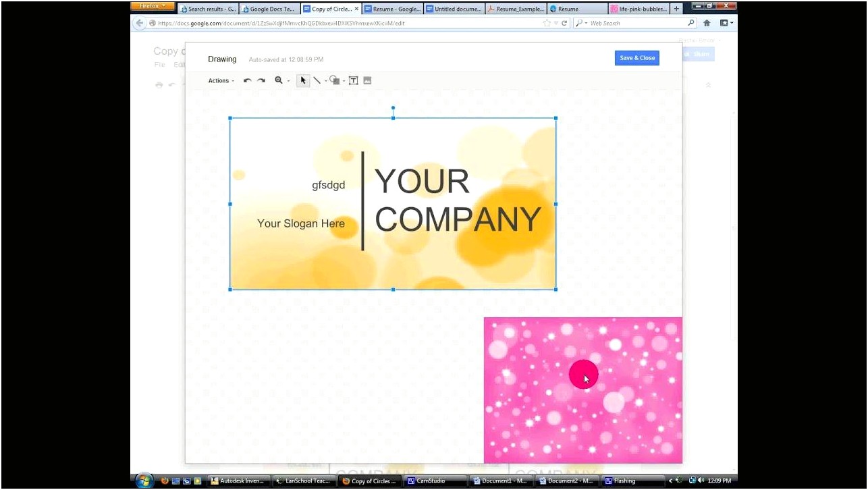Image resolution: width=868 pixels, height=490 pixels.
Task: Expand the zoom options arrow
Action: [x=288, y=81]
